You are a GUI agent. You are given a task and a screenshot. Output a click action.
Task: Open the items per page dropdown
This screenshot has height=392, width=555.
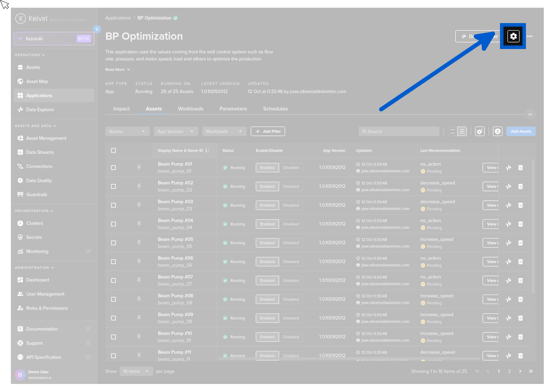136,371
